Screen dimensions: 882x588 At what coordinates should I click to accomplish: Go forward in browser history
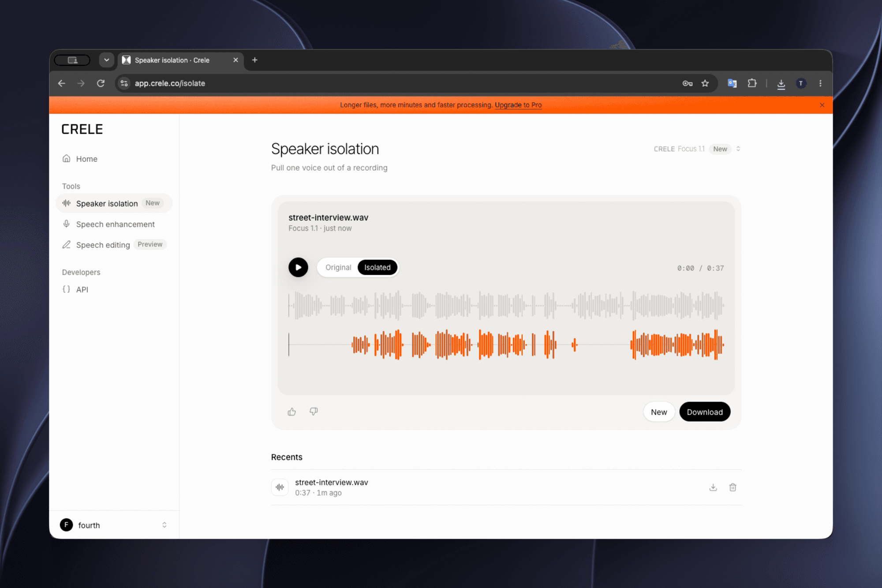tap(81, 83)
